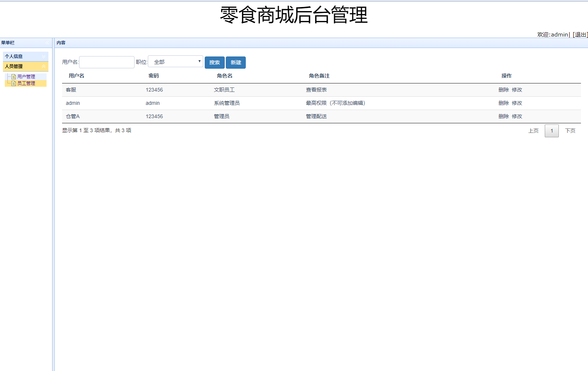Select page 1 in pagination
The width and height of the screenshot is (588, 371).
[552, 131]
